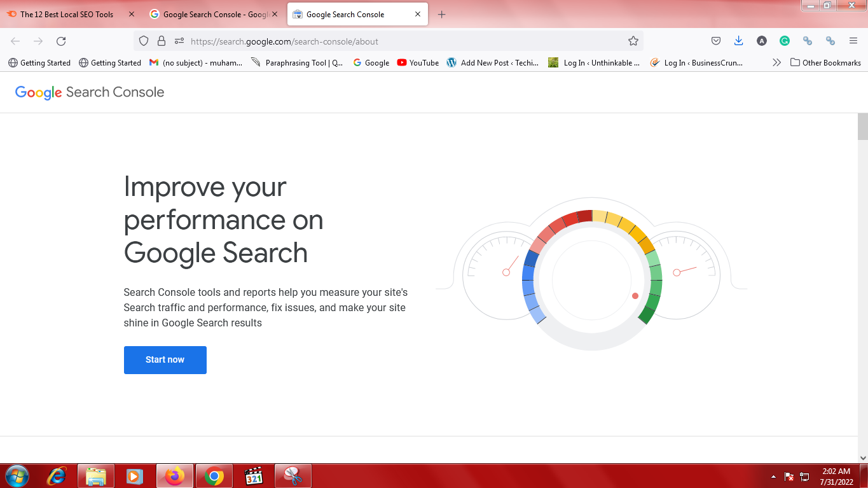Open the network status tray icon

click(804, 477)
